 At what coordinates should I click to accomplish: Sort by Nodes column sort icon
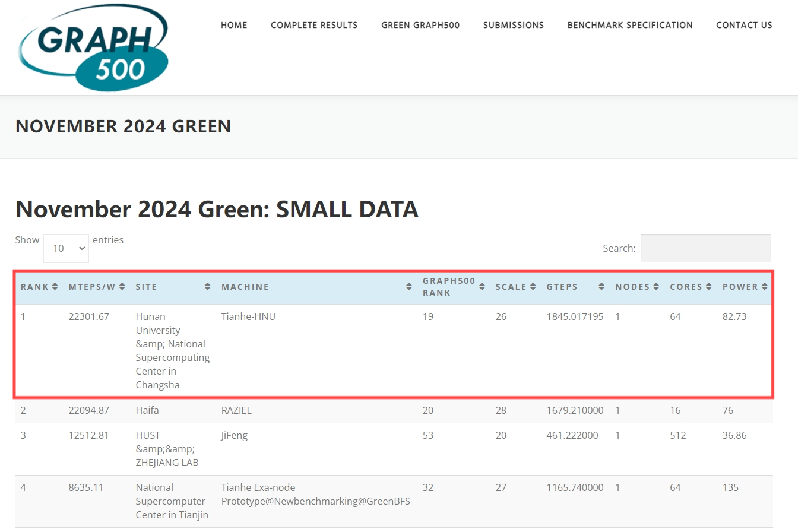(656, 287)
